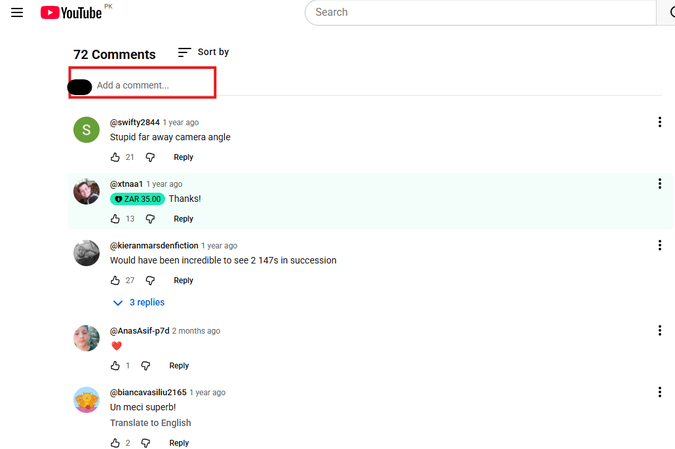Screen dimensions: 675x449
Task: Reply to the @biancavasiliu2165 comment
Action: coord(179,443)
